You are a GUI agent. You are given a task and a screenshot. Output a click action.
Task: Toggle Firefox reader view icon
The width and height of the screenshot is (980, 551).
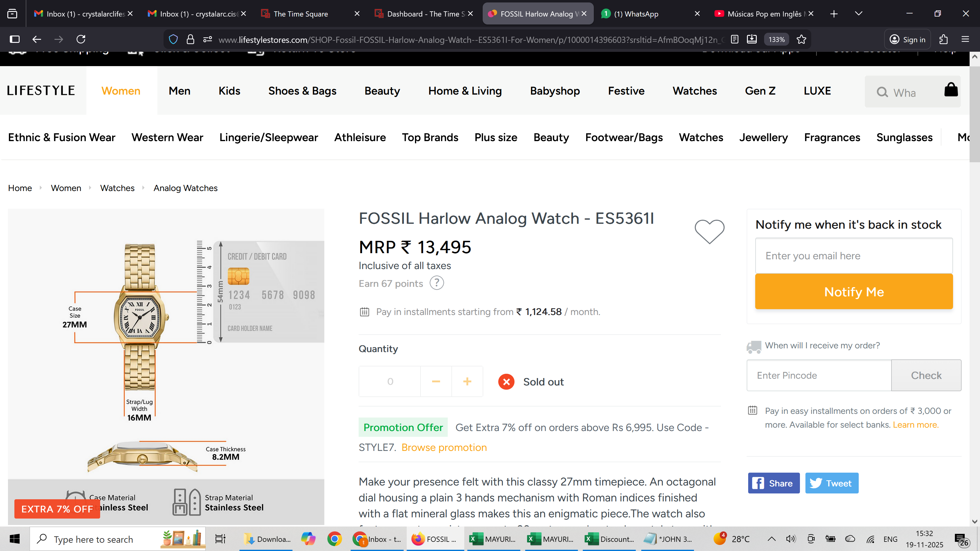(735, 39)
